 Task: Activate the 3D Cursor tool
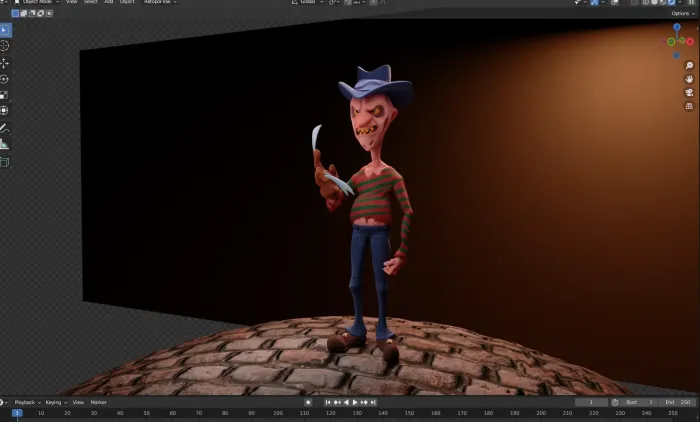click(4, 46)
